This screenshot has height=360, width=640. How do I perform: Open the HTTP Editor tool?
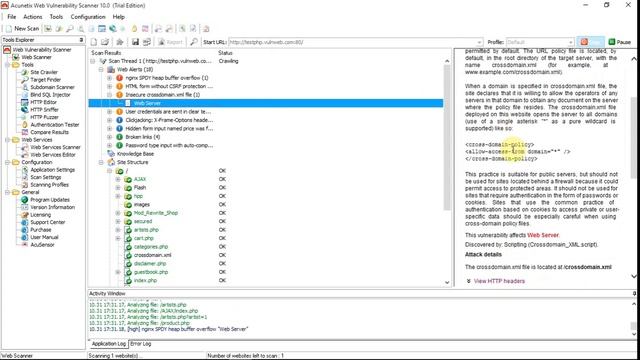pyautogui.click(x=43, y=102)
